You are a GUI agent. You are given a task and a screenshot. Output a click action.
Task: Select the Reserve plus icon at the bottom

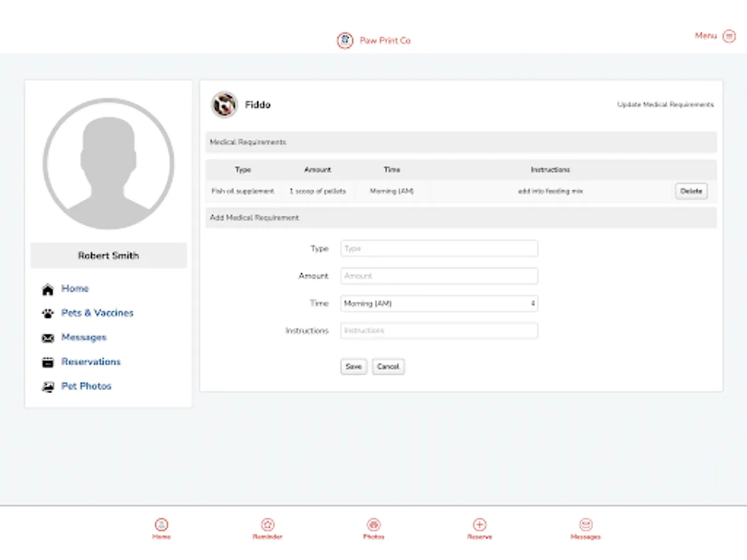(479, 525)
